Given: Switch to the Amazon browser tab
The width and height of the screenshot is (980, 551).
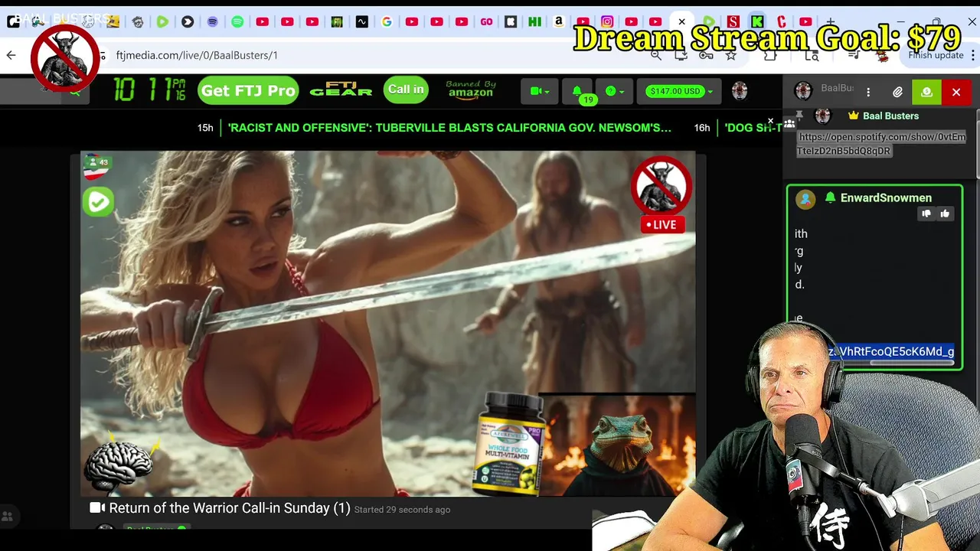Looking at the screenshot, I should (559, 22).
